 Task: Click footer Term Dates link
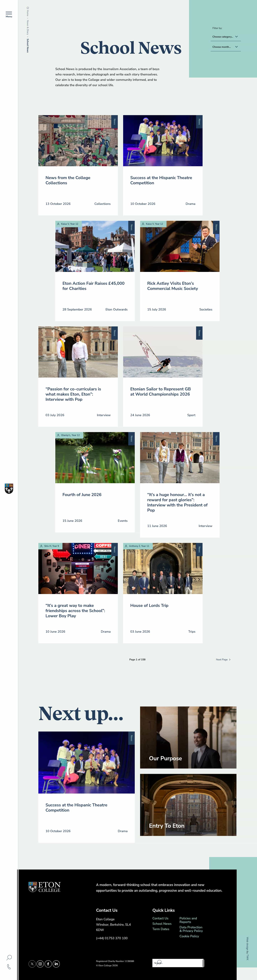coord(161,929)
